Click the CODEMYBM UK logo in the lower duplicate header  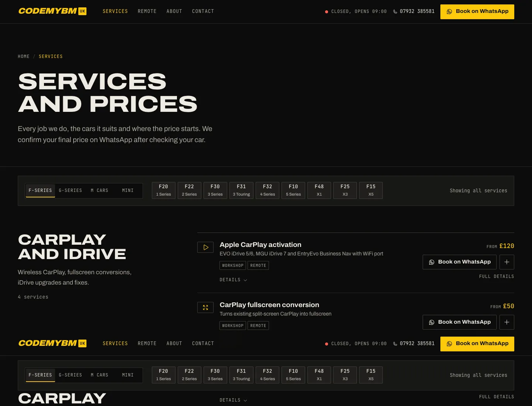point(52,343)
